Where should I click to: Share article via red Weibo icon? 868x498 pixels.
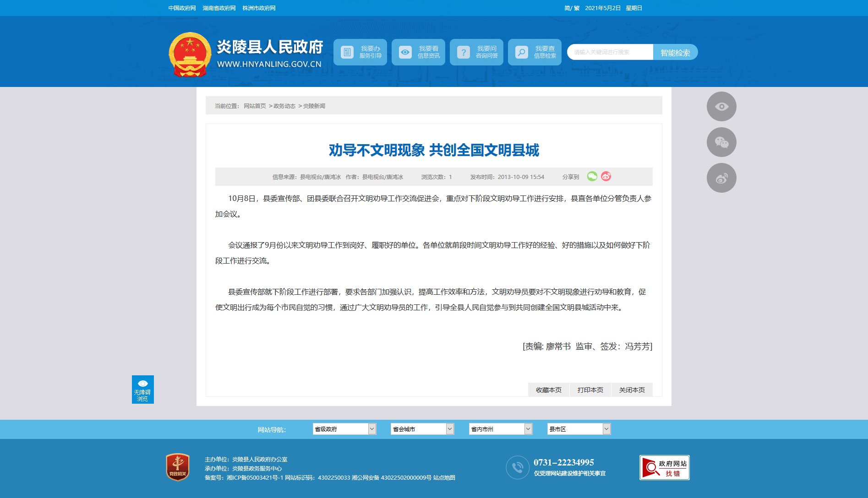point(606,176)
